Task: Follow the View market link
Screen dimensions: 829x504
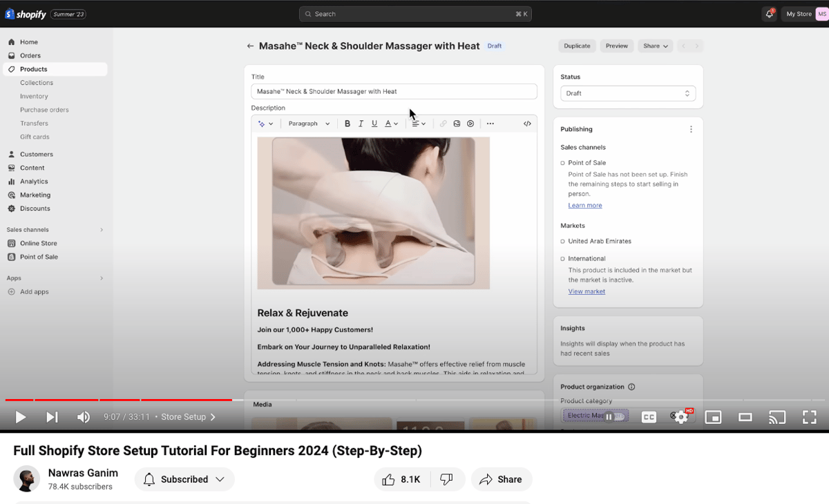Action: tap(587, 291)
